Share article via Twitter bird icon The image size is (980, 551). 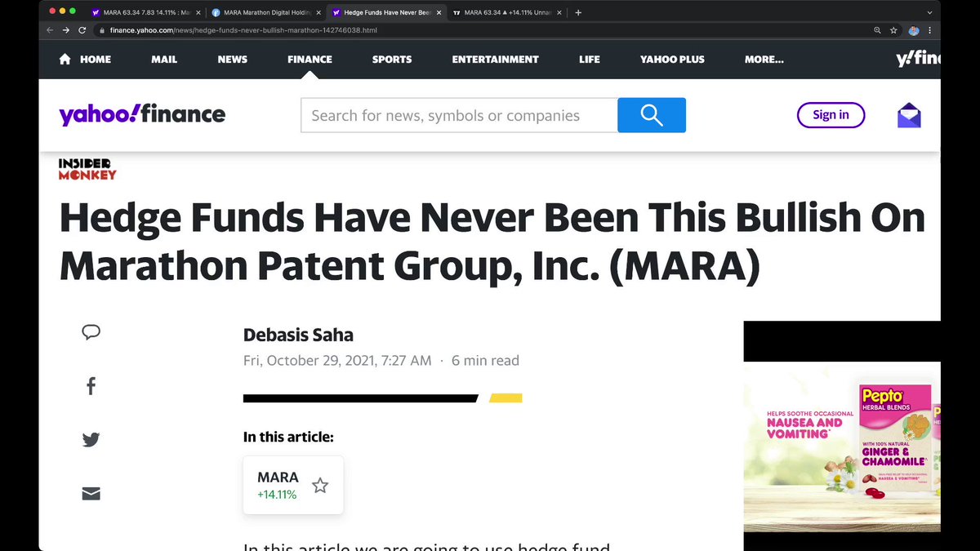(x=91, y=440)
